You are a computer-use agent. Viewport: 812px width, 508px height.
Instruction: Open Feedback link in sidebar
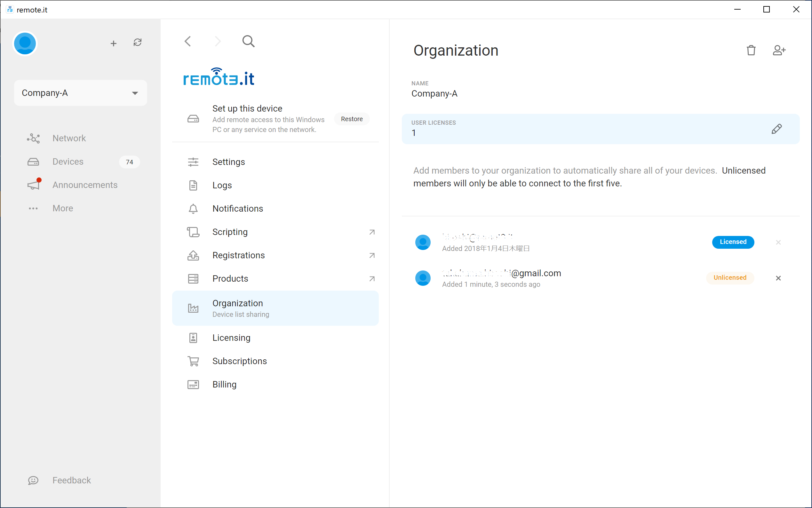tap(71, 481)
